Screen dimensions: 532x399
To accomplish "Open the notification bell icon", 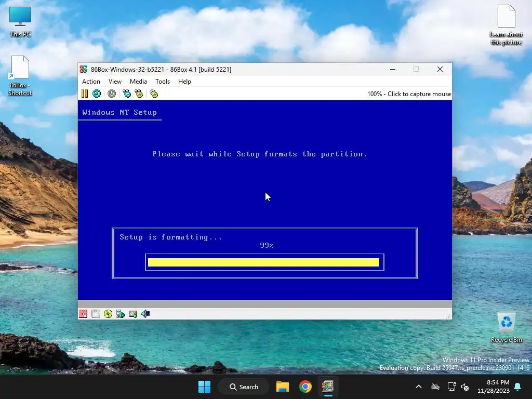I will [x=518, y=387].
